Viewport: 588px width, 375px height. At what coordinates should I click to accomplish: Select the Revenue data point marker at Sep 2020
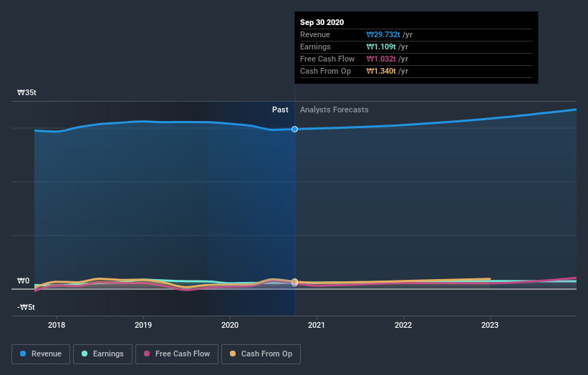(x=295, y=130)
